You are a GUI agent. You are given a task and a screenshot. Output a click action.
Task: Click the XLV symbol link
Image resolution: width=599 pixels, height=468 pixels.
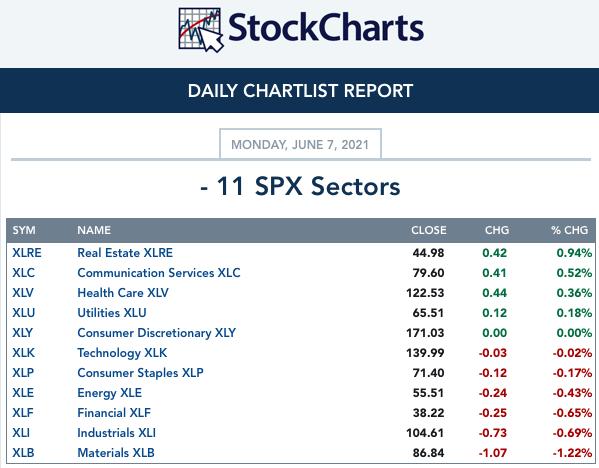[23, 293]
